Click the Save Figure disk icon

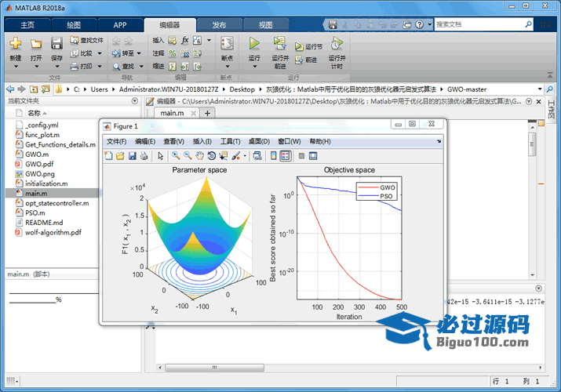click(132, 156)
